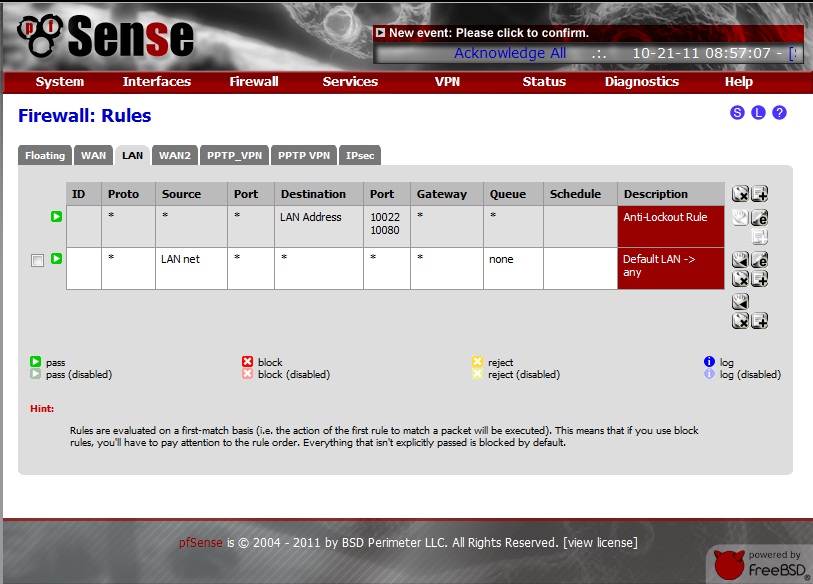This screenshot has height=584, width=813.
Task: Click the Anti-Lockout Rule description cell
Action: coord(671,227)
